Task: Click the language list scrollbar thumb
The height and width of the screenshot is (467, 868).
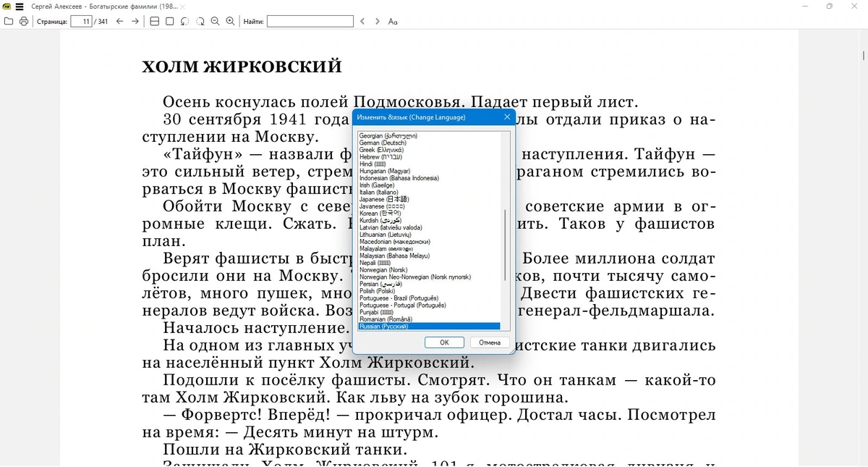Action: [505, 245]
